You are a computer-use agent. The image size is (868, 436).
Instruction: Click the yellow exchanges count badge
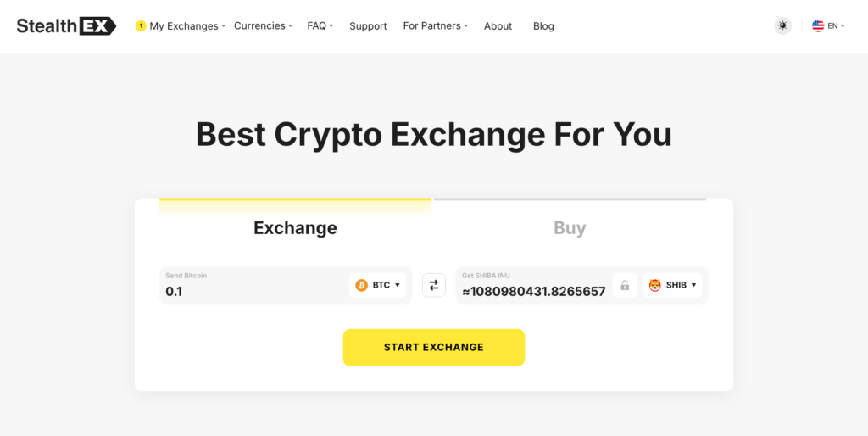pos(141,26)
